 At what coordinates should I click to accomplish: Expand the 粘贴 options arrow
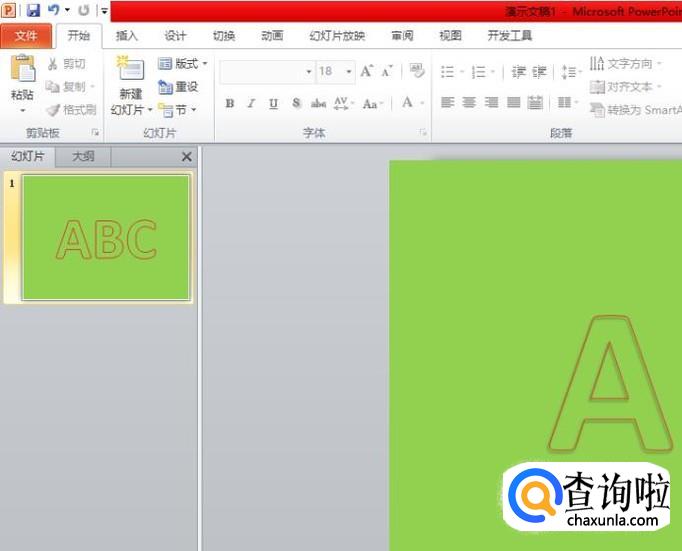(x=23, y=110)
